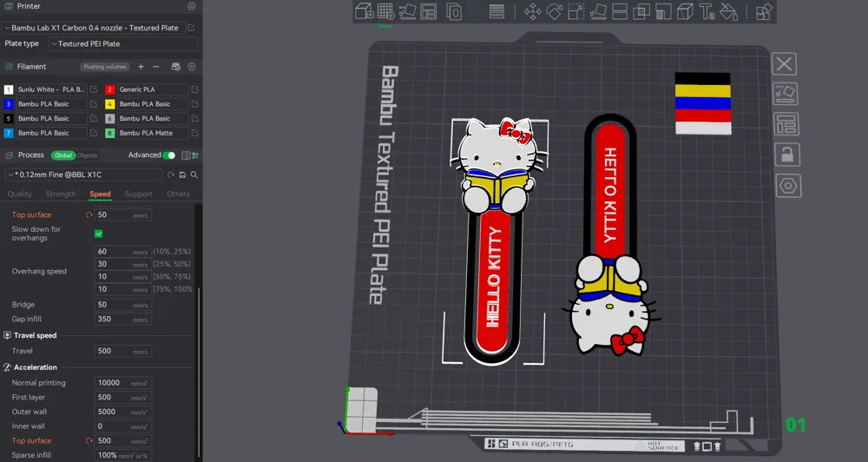This screenshot has width=868, height=462.
Task: Click the Arrange all objects icon
Action: pos(429,11)
